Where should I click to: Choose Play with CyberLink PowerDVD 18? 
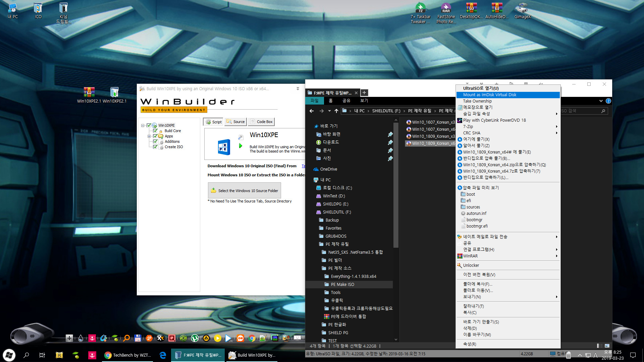pos(508,120)
